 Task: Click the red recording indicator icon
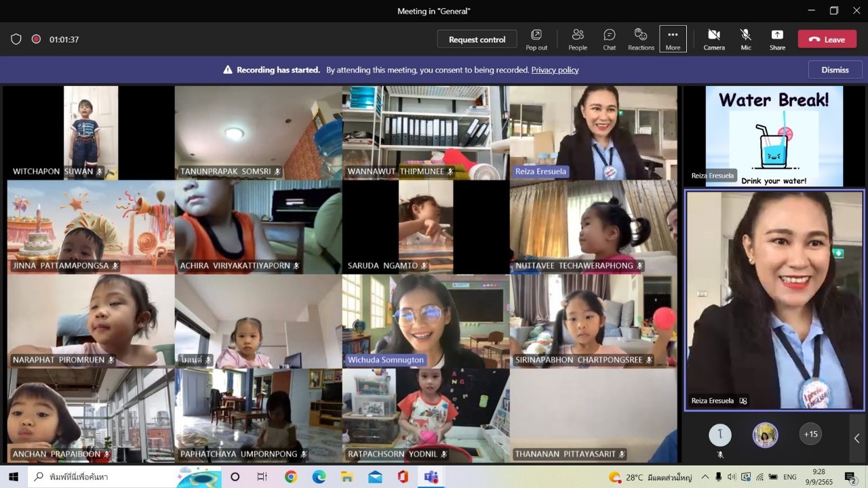(x=36, y=39)
